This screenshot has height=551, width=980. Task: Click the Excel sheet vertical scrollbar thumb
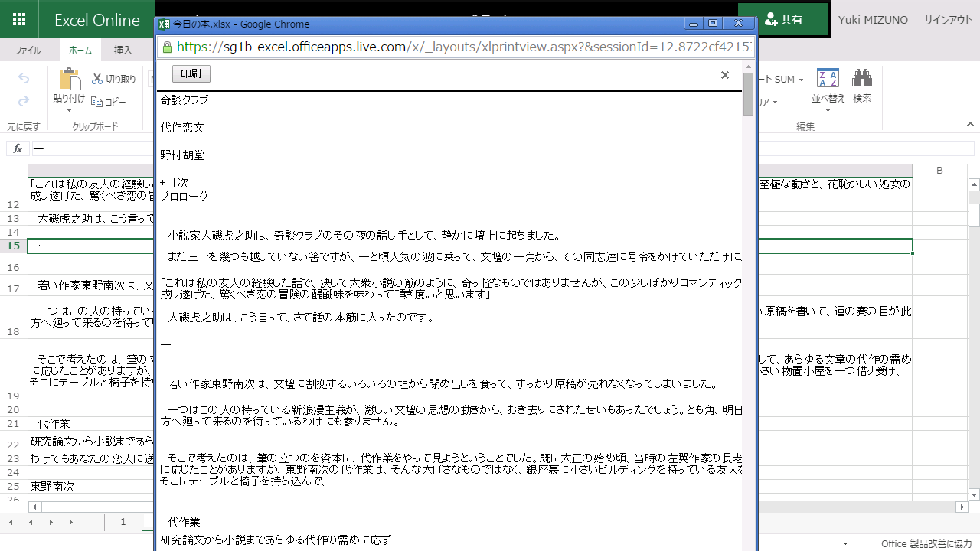point(974,215)
